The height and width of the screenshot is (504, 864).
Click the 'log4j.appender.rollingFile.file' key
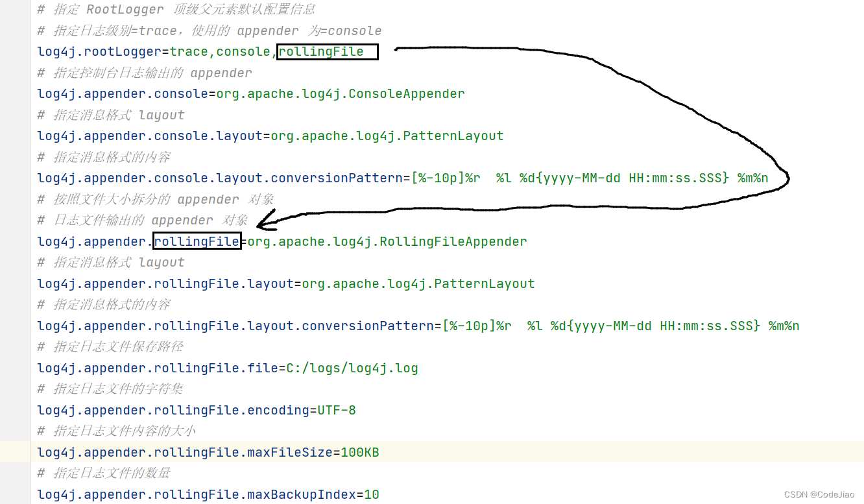point(158,368)
